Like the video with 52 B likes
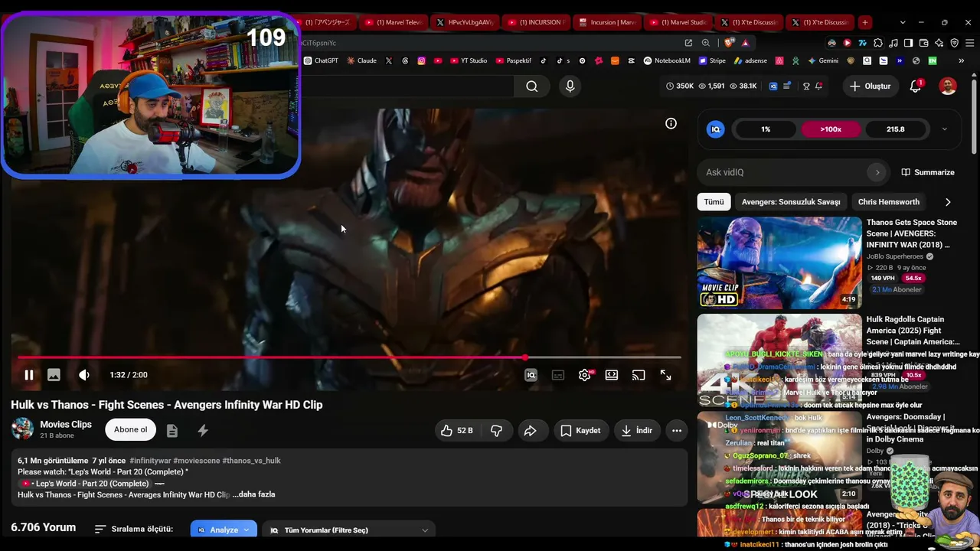This screenshot has height=551, width=980. tap(457, 431)
